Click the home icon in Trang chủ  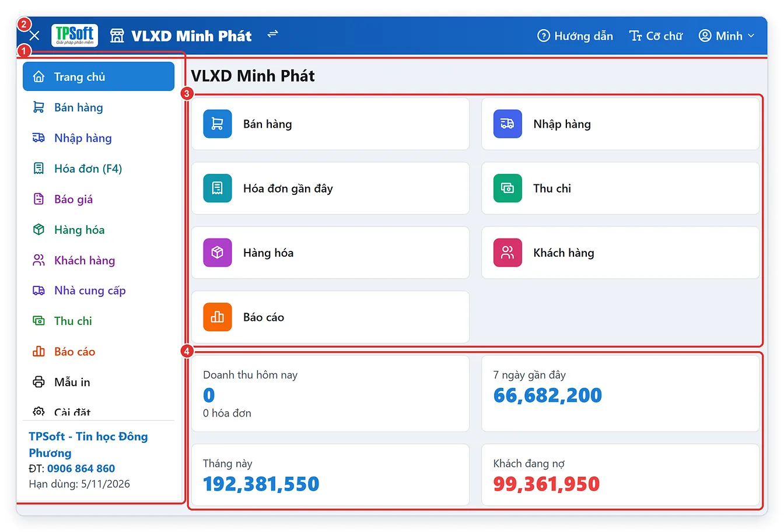pyautogui.click(x=38, y=76)
